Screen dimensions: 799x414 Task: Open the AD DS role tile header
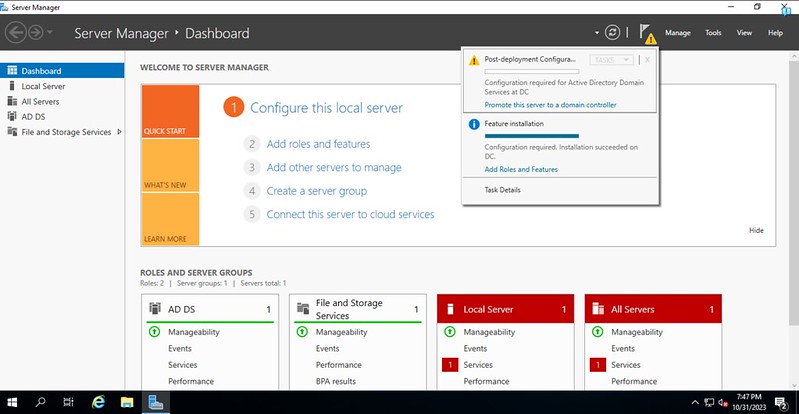[x=210, y=309]
